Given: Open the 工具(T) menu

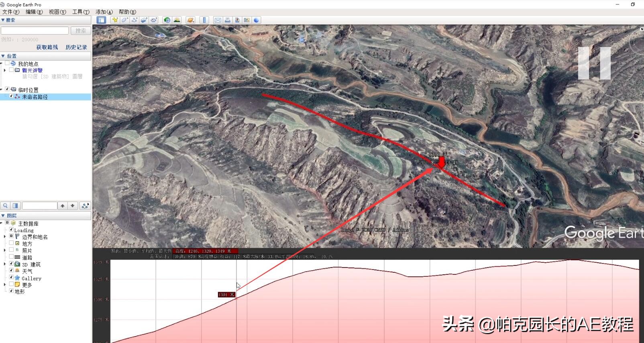Looking at the screenshot, I should point(81,12).
